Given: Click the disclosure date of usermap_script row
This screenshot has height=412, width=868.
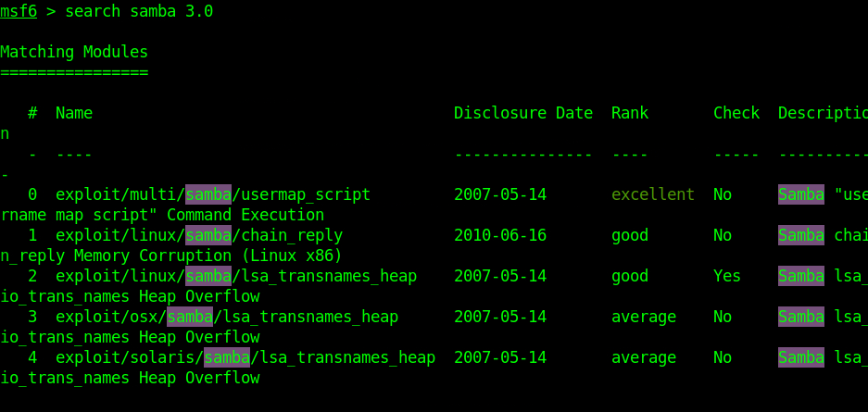Looking at the screenshot, I should [500, 194].
